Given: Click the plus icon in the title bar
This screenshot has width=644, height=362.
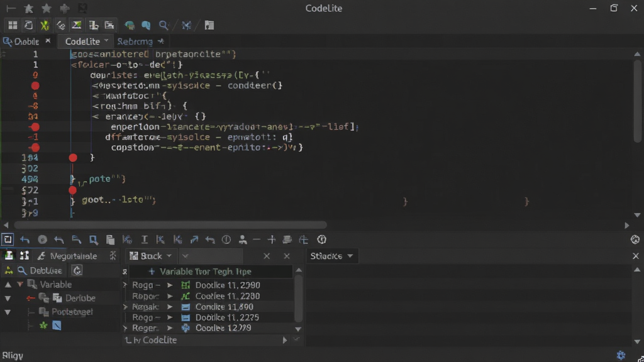Looking at the screenshot, I should [65, 8].
